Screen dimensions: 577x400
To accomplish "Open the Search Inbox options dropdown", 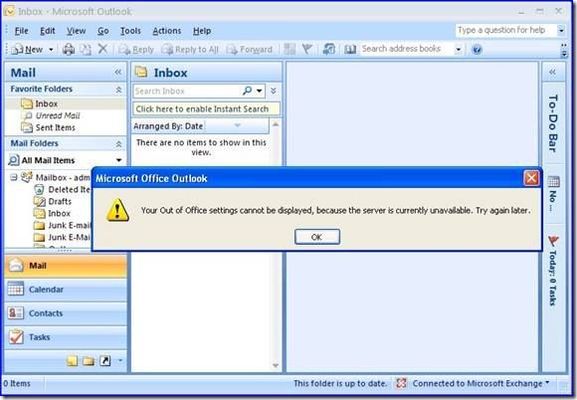I will click(x=259, y=91).
